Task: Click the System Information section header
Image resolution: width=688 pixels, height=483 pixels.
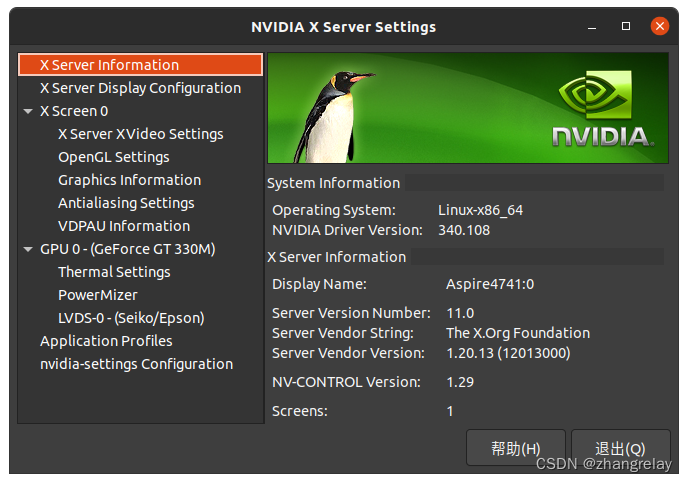Action: (333, 183)
